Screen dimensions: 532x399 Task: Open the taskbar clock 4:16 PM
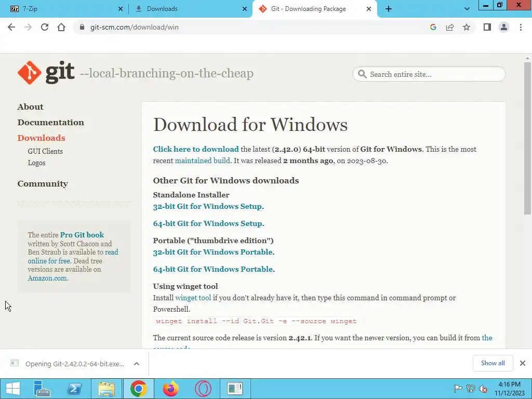pyautogui.click(x=509, y=389)
